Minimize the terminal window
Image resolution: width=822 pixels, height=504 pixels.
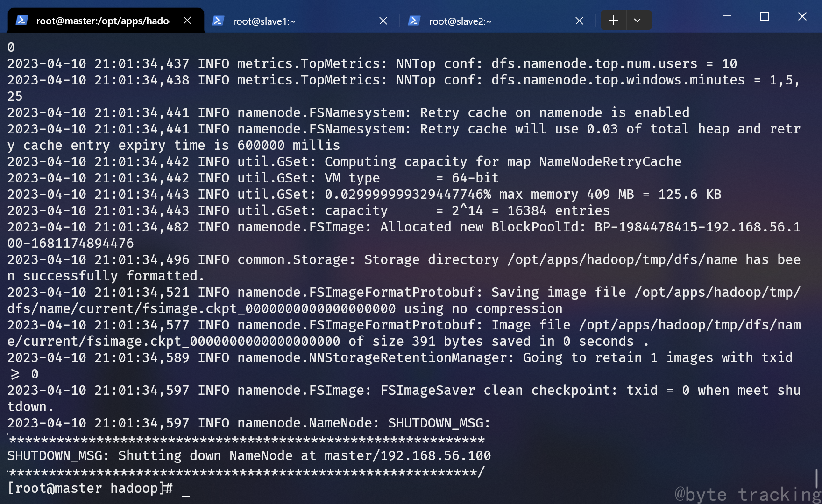tap(727, 16)
